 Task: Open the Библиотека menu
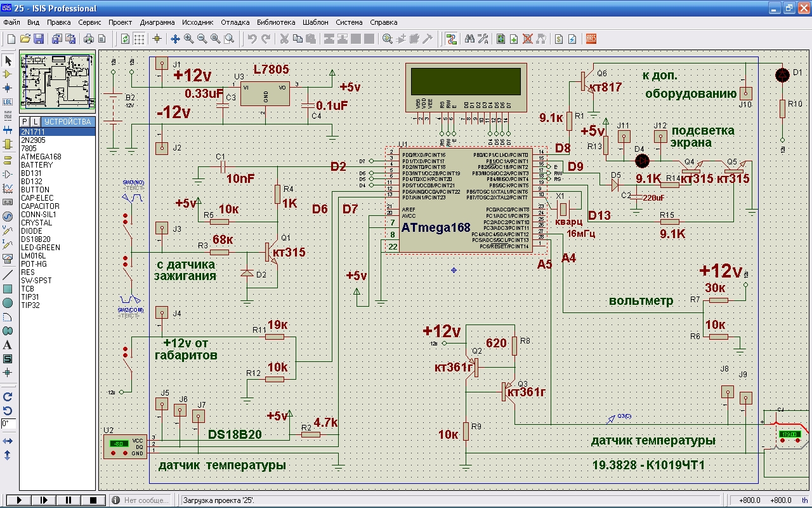tap(276, 22)
